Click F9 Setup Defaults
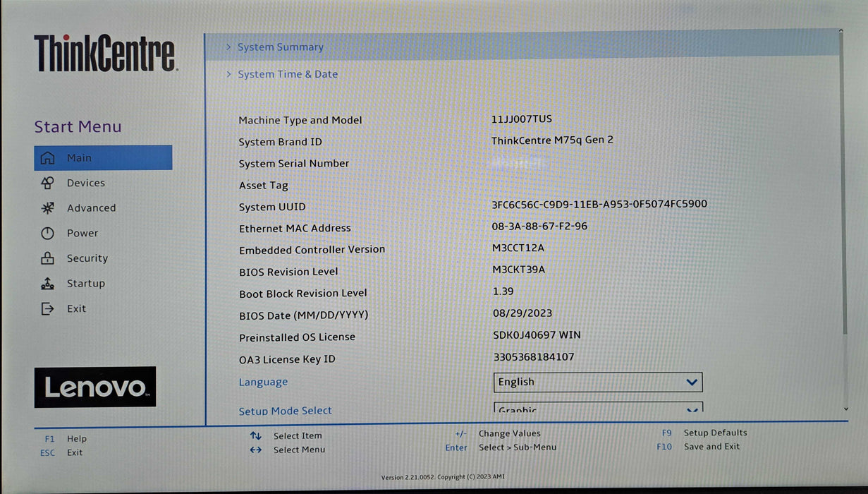This screenshot has width=868, height=494. [x=704, y=433]
